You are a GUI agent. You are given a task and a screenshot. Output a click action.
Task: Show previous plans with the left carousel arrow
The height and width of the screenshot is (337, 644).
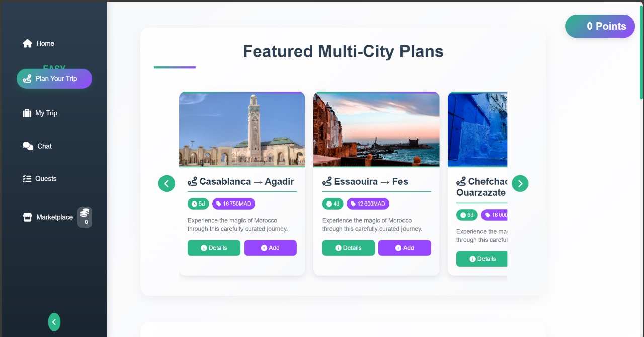pos(167,183)
